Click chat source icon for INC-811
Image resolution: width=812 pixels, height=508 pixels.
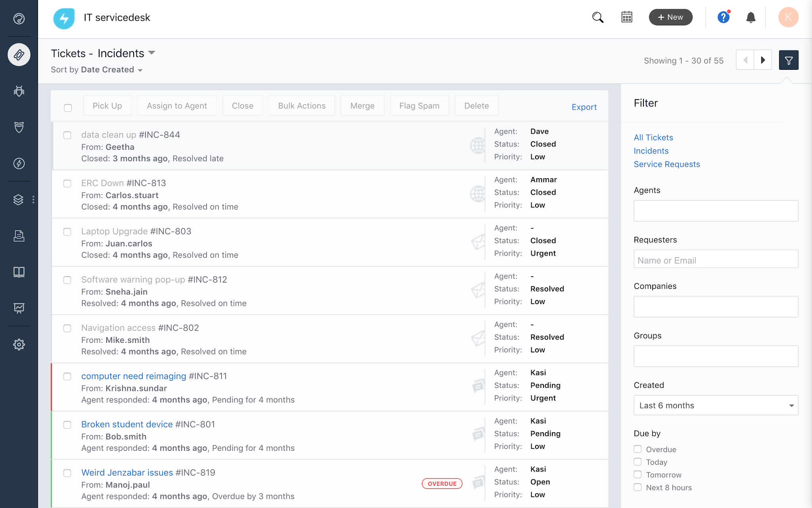pyautogui.click(x=478, y=386)
